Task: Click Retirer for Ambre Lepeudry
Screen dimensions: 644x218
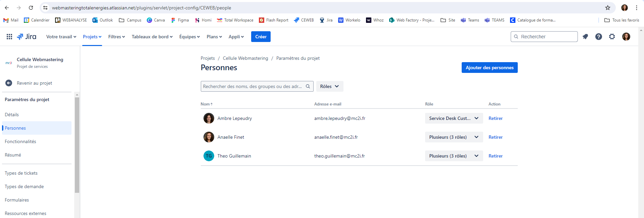Action: tap(496, 118)
